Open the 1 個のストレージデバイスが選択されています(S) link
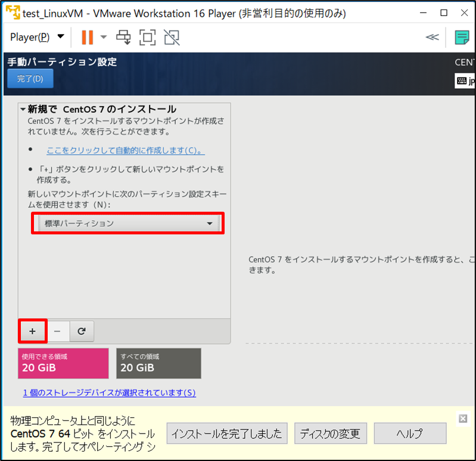476x461 pixels. coord(110,392)
